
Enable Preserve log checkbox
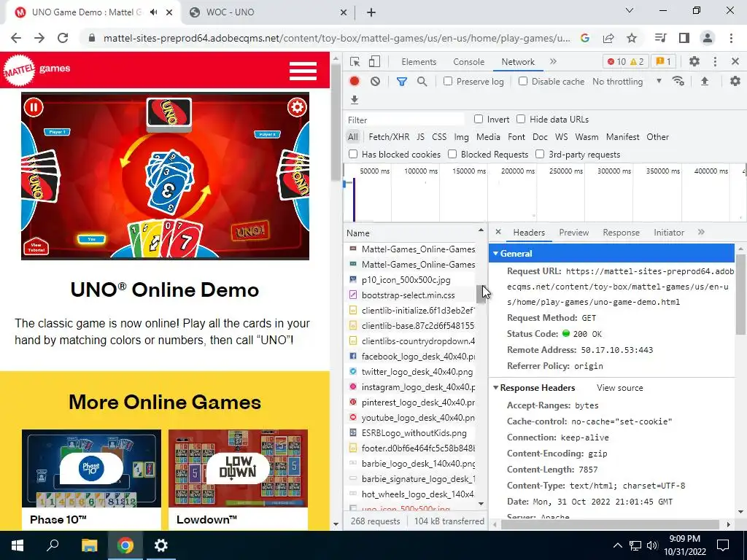(448, 82)
